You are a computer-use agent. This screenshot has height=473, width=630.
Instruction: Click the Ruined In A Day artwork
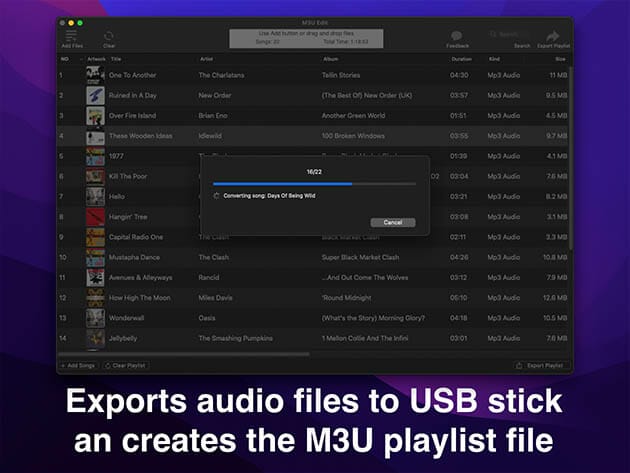click(95, 95)
